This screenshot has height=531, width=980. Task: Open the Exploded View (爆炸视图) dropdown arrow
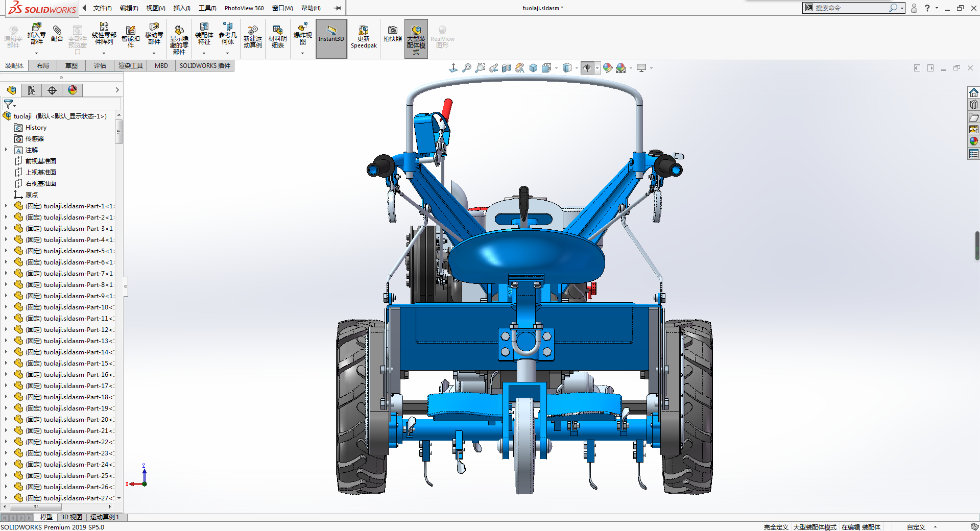pos(302,53)
